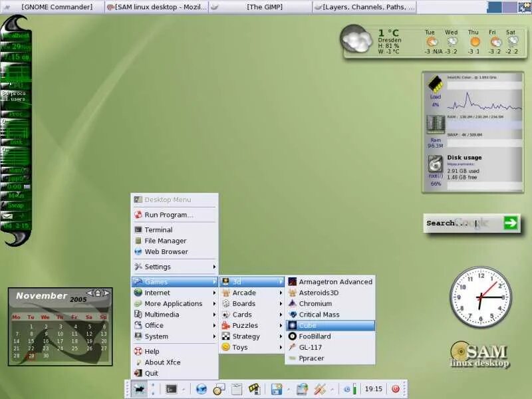Click calendar home/today button

(98, 293)
